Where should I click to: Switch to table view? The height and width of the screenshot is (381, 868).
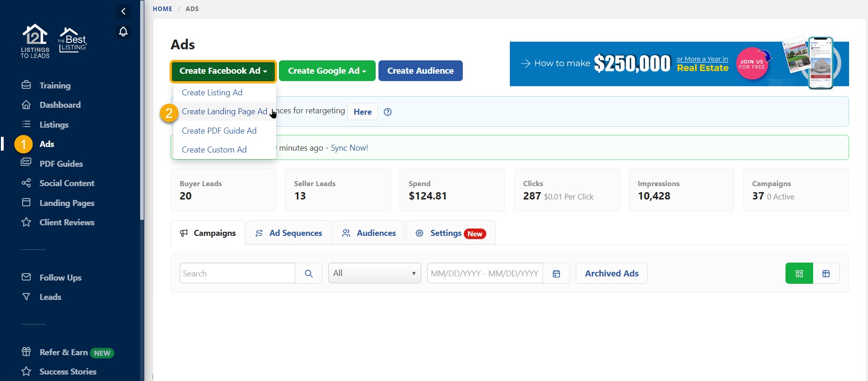pos(826,273)
